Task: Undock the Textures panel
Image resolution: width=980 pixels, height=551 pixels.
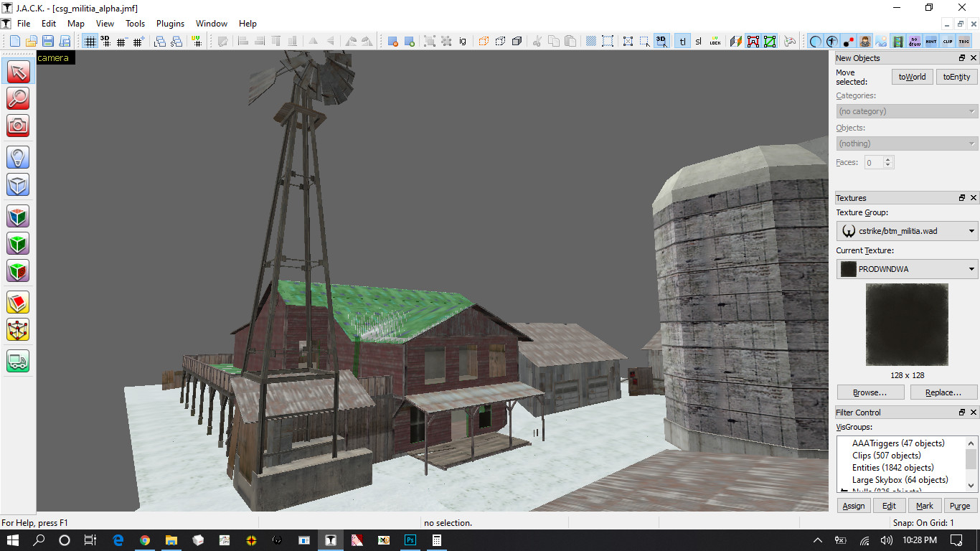Action: coord(962,198)
